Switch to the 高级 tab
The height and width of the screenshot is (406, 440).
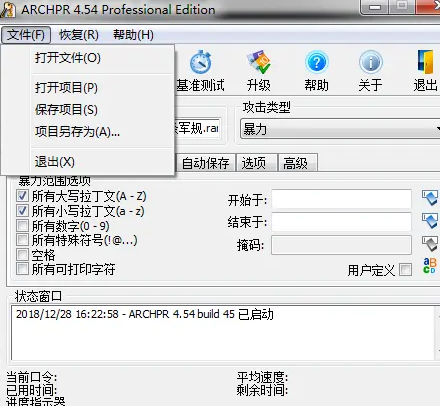(x=297, y=163)
